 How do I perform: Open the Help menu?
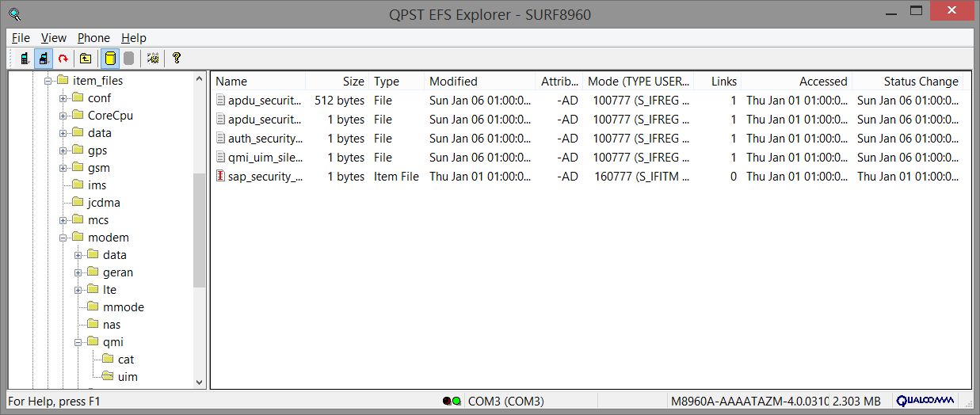pos(134,37)
